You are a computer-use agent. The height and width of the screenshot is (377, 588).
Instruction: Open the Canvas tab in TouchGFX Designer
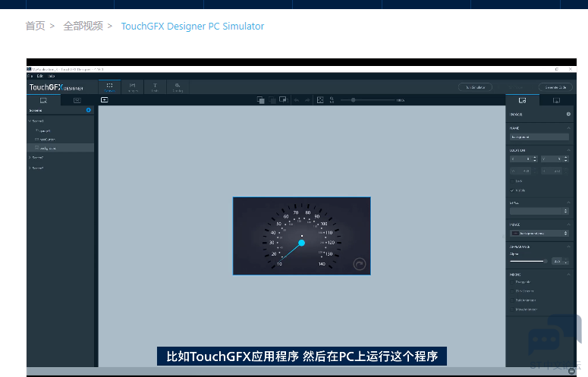109,87
